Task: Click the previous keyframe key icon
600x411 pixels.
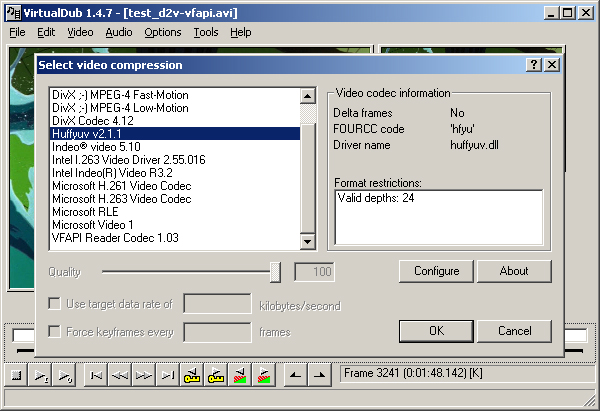Action: [x=191, y=376]
